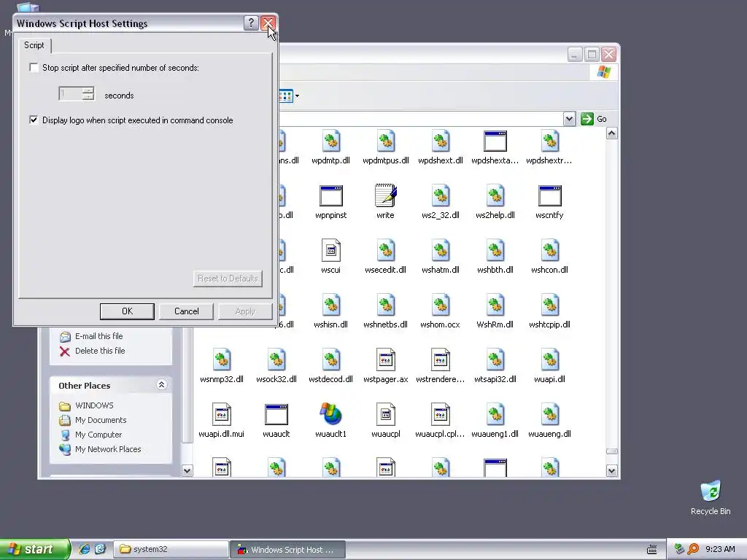The image size is (747, 560).
Task: Open My Documents from Other Places
Action: 101,421
